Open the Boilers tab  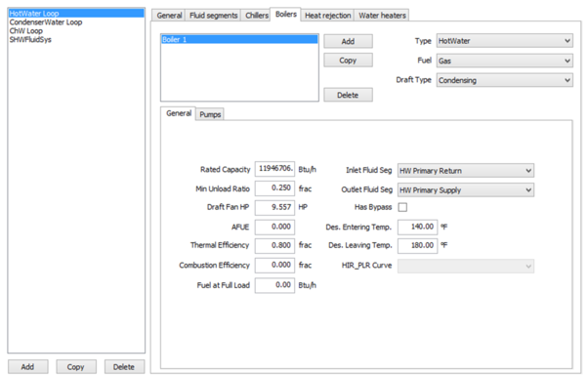tap(286, 15)
